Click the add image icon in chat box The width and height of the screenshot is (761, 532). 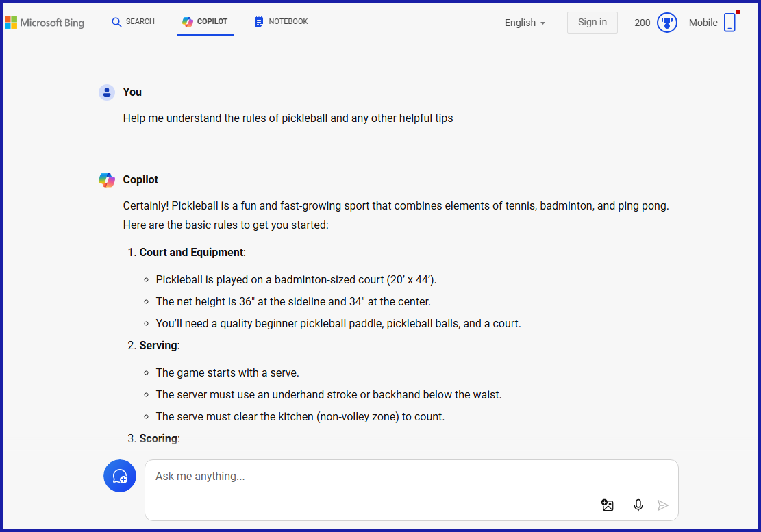[x=607, y=505]
